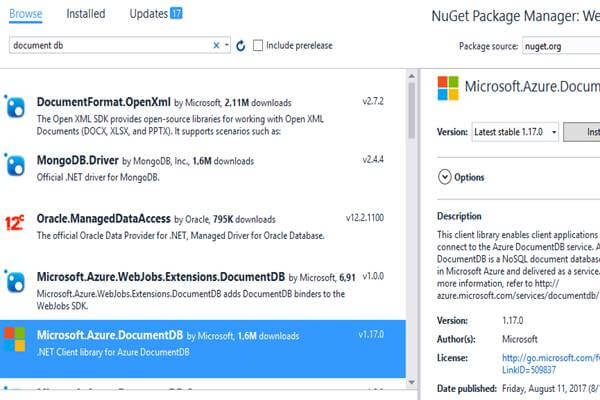Screen dimensions: 600x400
Task: Click the Oracle.ManagedDataAccess package icon
Action: point(15,222)
